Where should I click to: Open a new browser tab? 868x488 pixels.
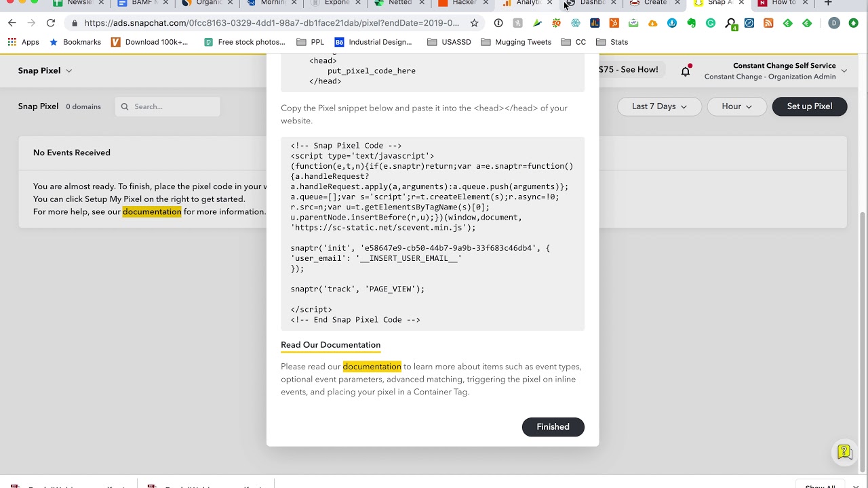click(x=828, y=3)
